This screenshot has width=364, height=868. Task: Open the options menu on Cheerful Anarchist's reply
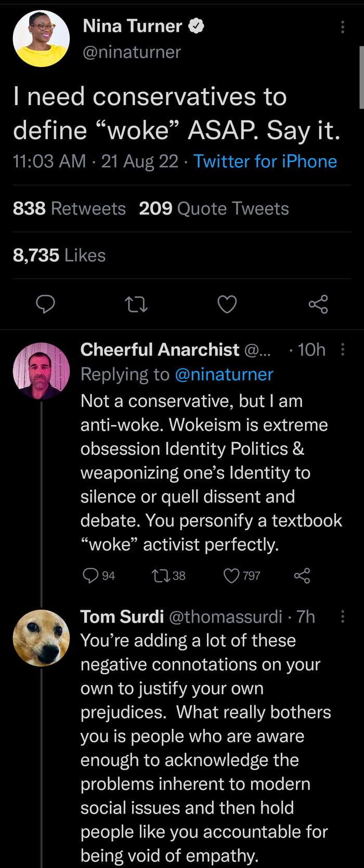pyautogui.click(x=343, y=349)
